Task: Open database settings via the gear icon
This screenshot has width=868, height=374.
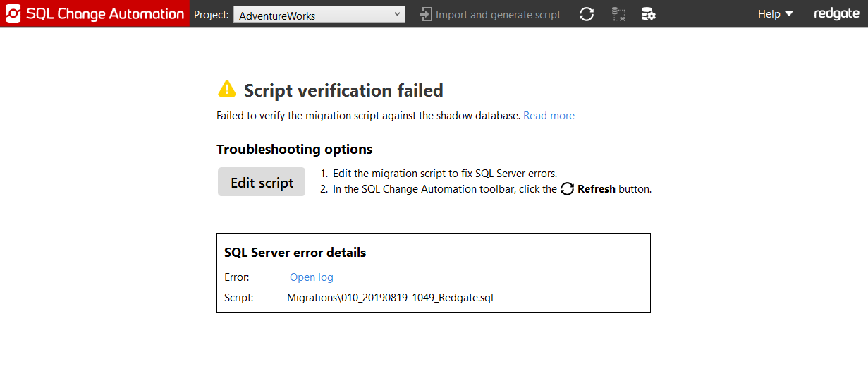Action: (648, 14)
